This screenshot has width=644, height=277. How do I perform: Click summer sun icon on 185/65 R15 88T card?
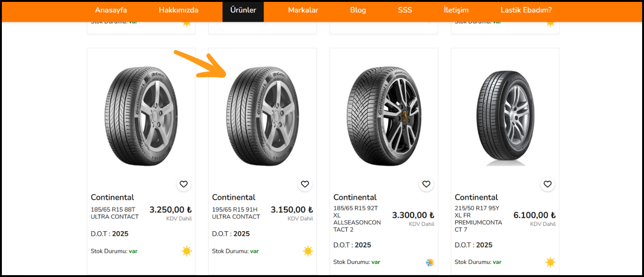tap(187, 251)
